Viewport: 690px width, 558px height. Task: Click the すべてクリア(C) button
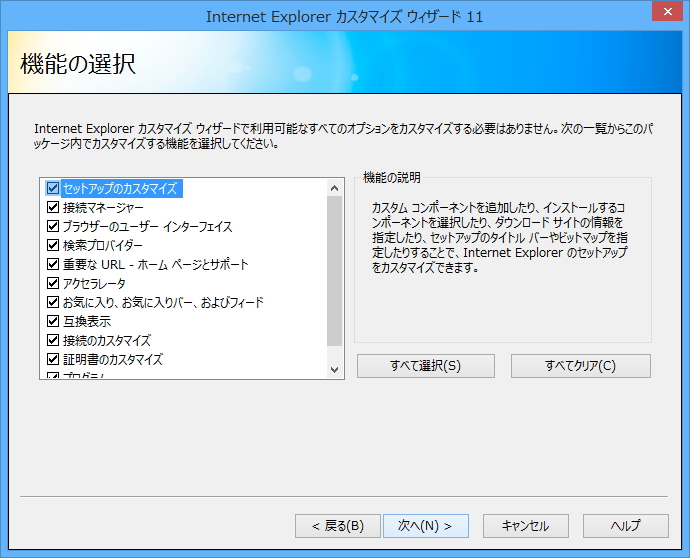(x=580, y=366)
